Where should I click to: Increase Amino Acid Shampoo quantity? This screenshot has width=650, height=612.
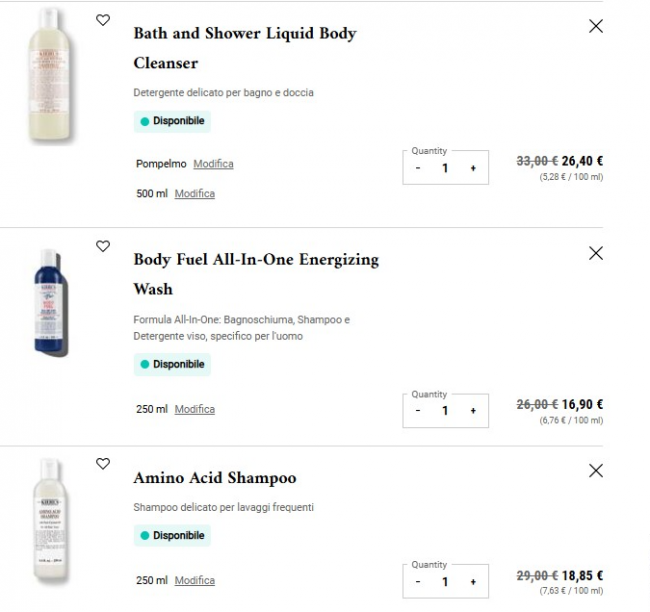pyautogui.click(x=473, y=581)
